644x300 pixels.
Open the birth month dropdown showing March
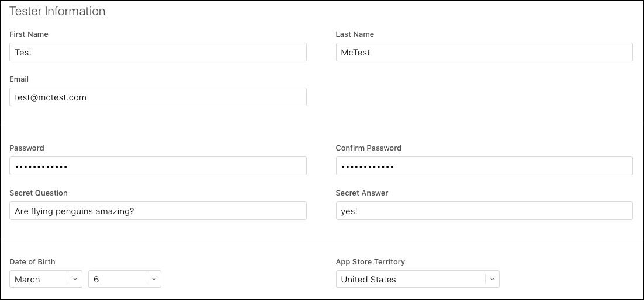[x=46, y=279]
